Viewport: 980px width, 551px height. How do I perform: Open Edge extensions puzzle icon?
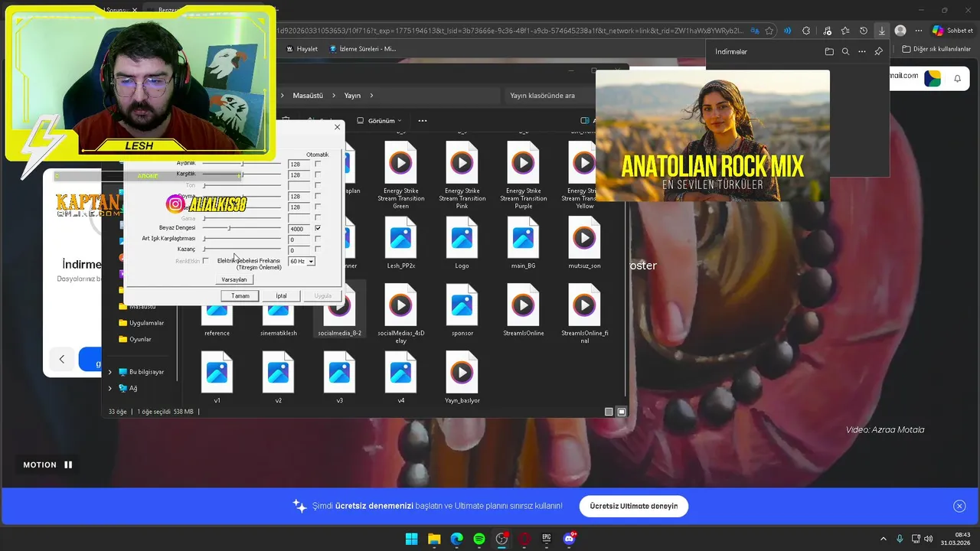(806, 31)
